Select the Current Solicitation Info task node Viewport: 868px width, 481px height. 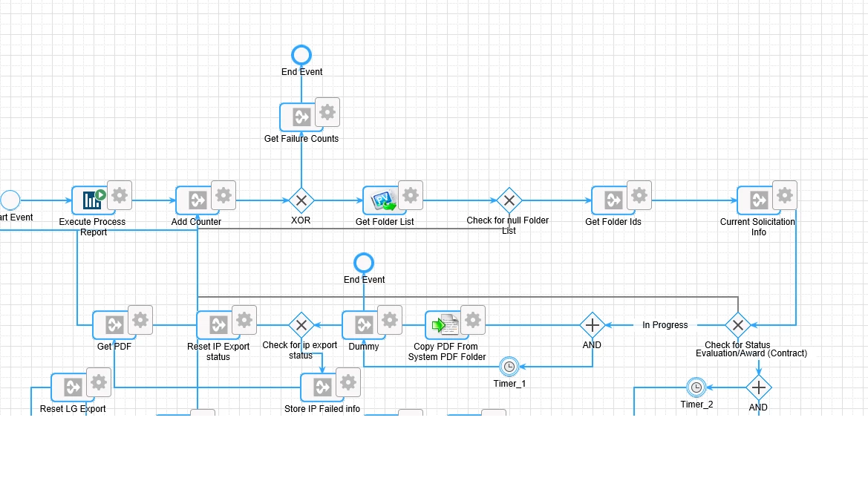759,200
